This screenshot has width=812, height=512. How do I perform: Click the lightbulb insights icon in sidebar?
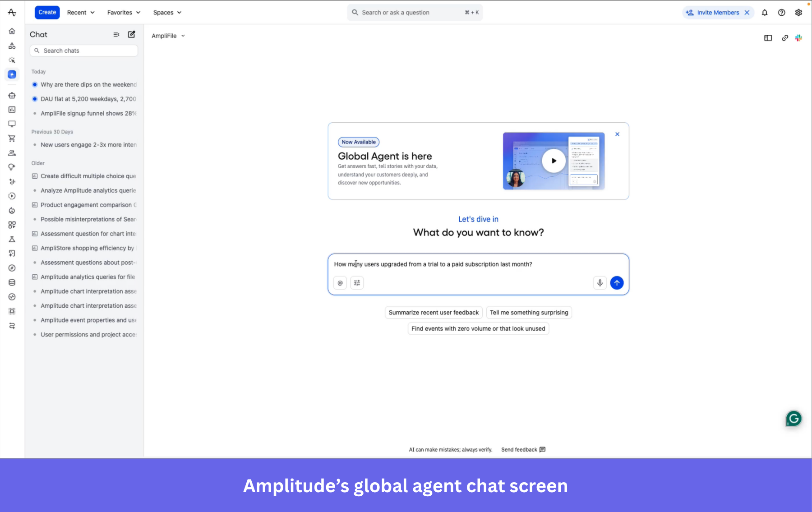tap(12, 167)
